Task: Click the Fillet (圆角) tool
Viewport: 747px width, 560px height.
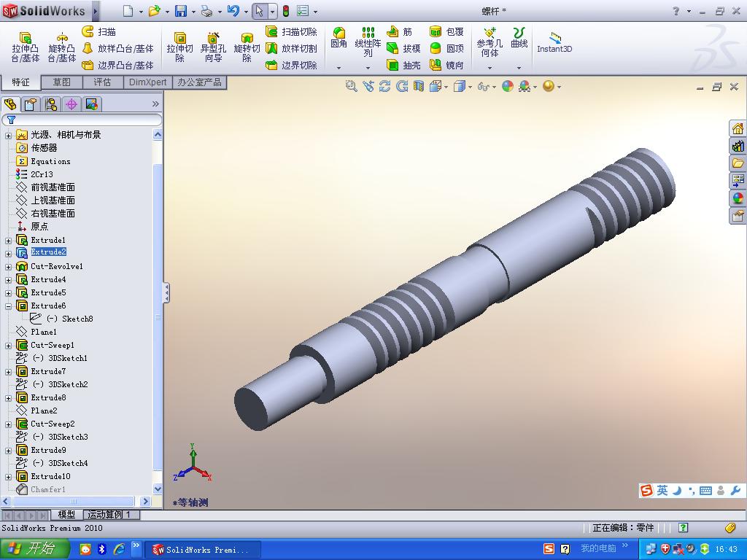Action: click(x=338, y=38)
